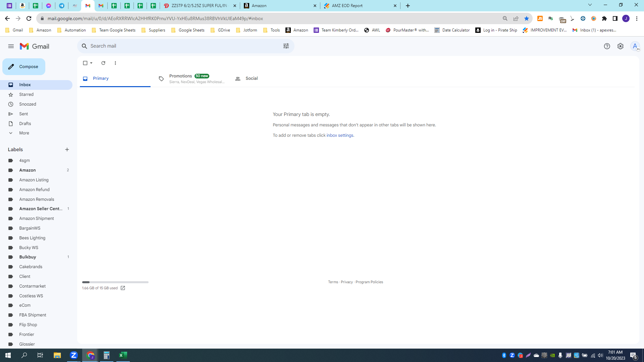The image size is (644, 362).
Task: Open the Terms link
Action: click(333, 282)
